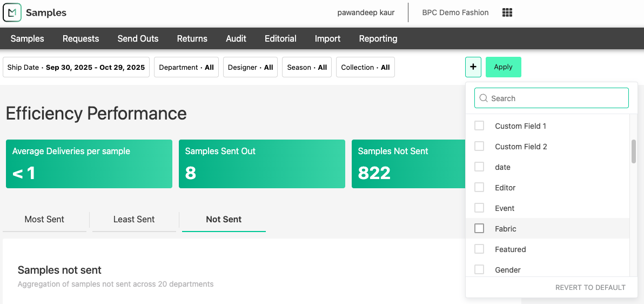This screenshot has height=304, width=644.
Task: Go to the Send Outs menu
Action: 138,38
